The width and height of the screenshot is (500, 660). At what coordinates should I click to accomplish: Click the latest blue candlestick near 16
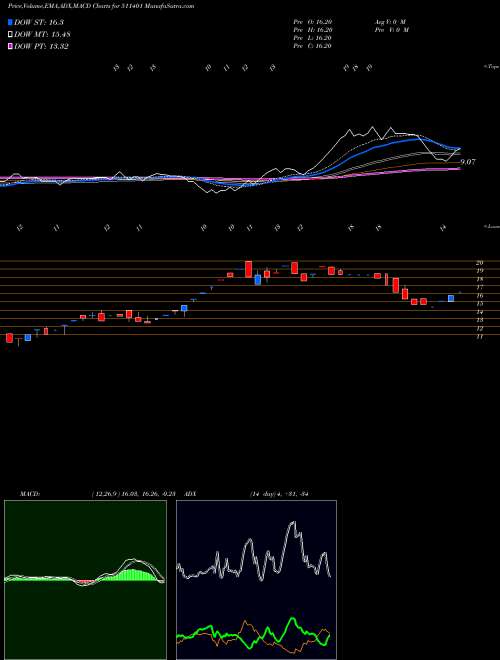click(451, 298)
